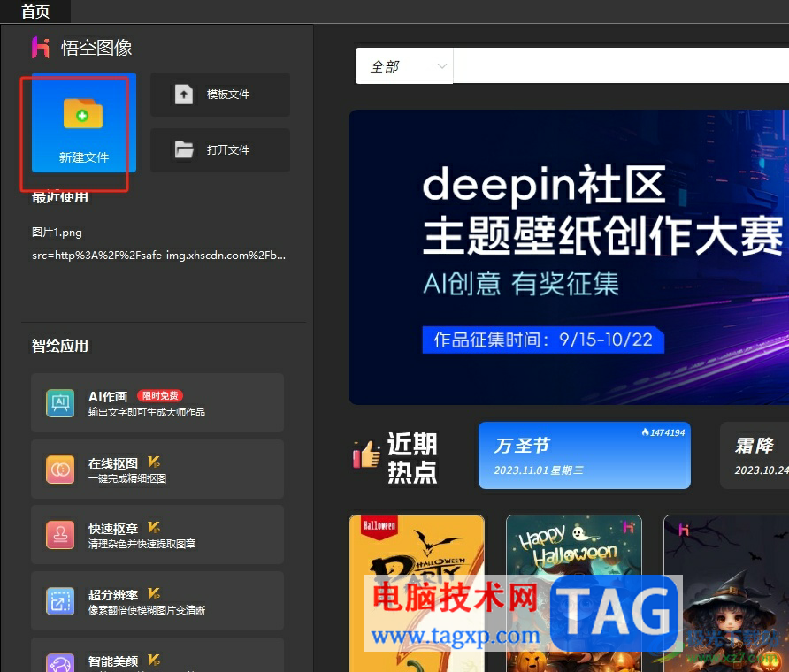Image resolution: width=789 pixels, height=672 pixels.
Task: Click the 快速抠章 stamp icon
Action: (x=60, y=535)
